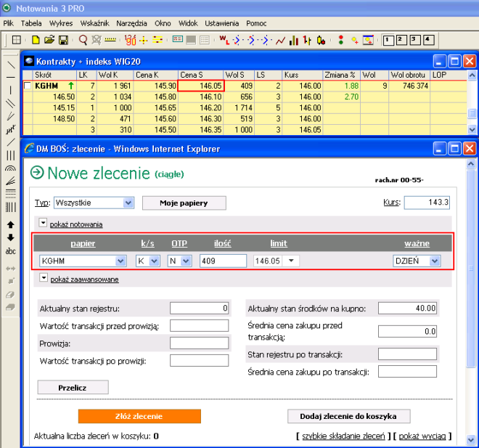Click the orange Złóż zlecenie button
Screen dimensions: 479x448
pos(139,416)
